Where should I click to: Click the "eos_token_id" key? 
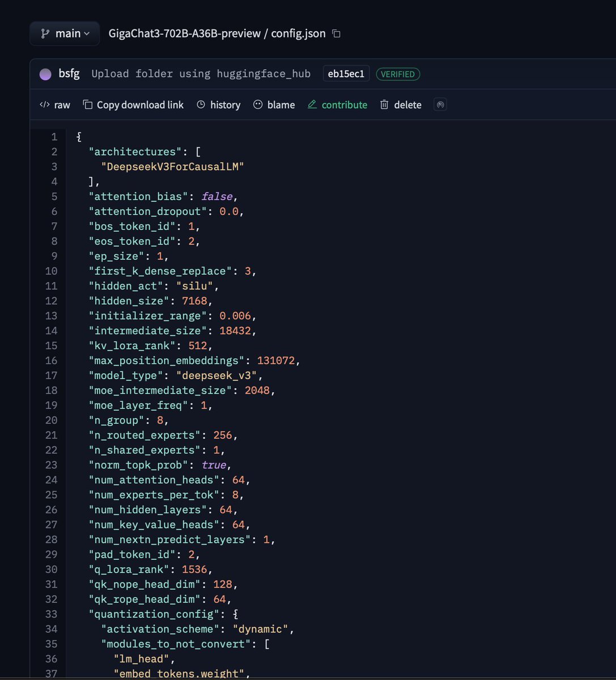133,241
